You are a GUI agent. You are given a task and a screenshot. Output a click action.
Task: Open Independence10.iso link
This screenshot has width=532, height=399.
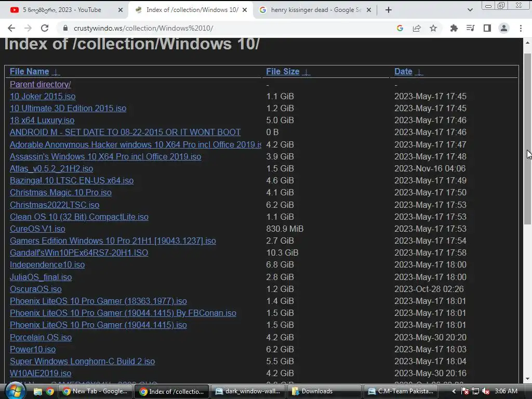[x=47, y=264]
